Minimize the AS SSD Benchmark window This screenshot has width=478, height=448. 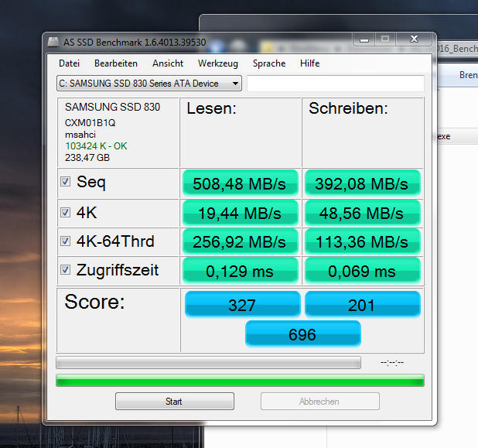[364, 39]
